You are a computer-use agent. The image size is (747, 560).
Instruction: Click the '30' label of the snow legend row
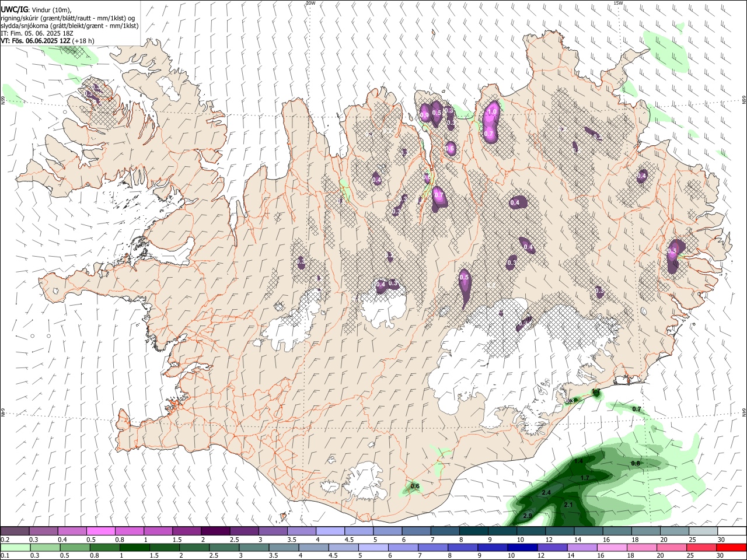click(721, 539)
